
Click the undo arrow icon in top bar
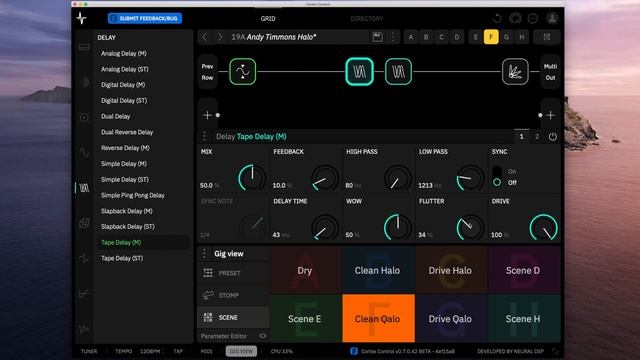coord(497,18)
